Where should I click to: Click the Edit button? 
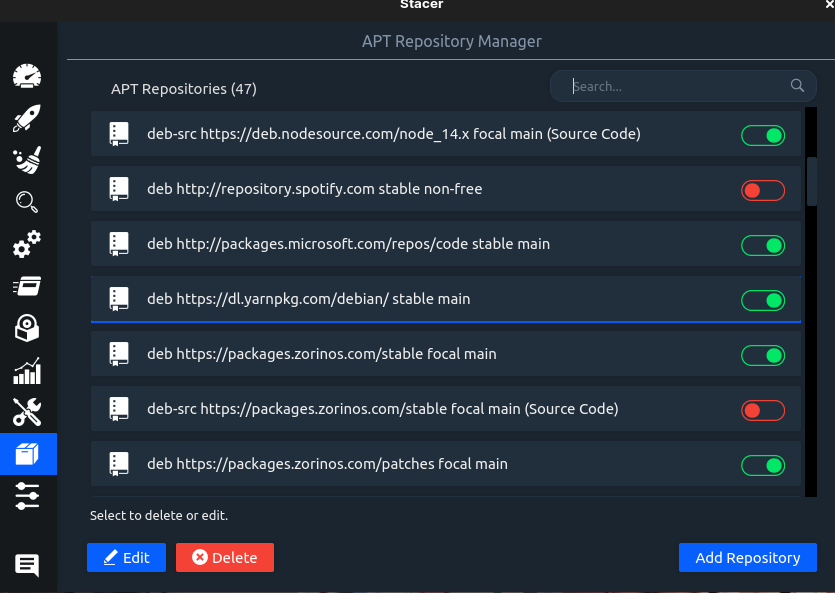tap(126, 558)
